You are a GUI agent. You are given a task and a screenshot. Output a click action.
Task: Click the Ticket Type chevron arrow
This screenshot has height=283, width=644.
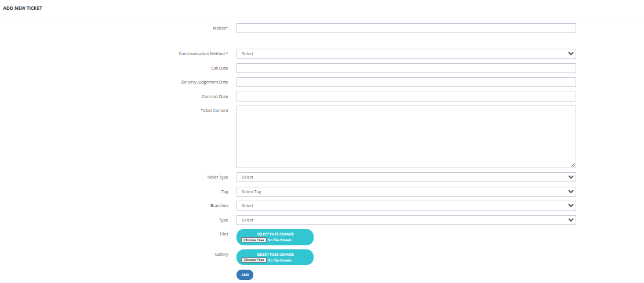coord(570,177)
